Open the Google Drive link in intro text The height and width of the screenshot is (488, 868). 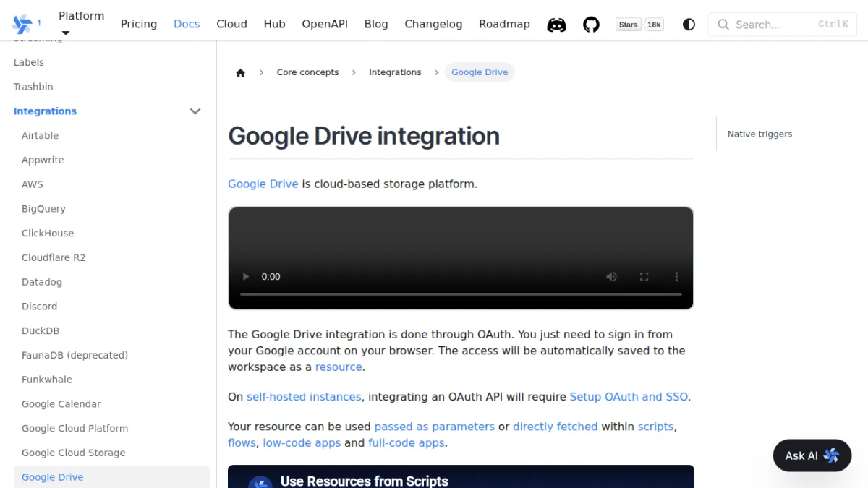263,184
